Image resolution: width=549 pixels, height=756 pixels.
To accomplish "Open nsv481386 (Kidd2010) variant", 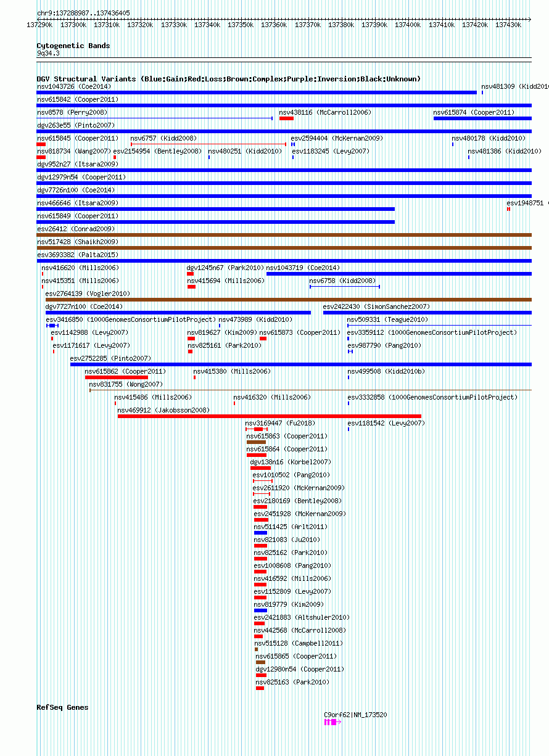I will (x=505, y=151).
